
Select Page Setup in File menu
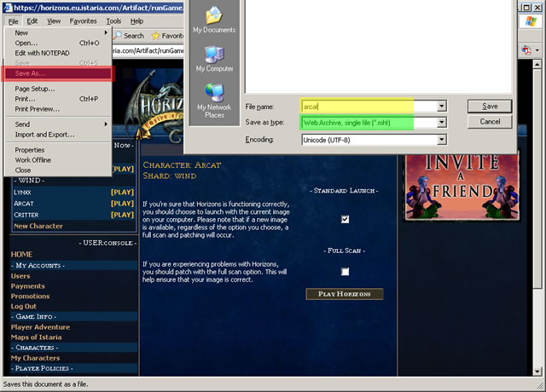click(x=35, y=89)
